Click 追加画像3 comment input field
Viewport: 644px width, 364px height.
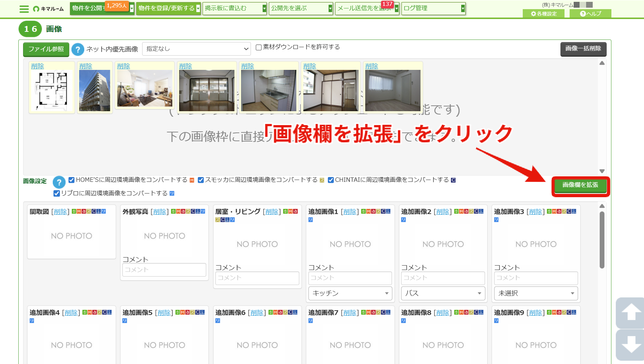click(x=536, y=278)
